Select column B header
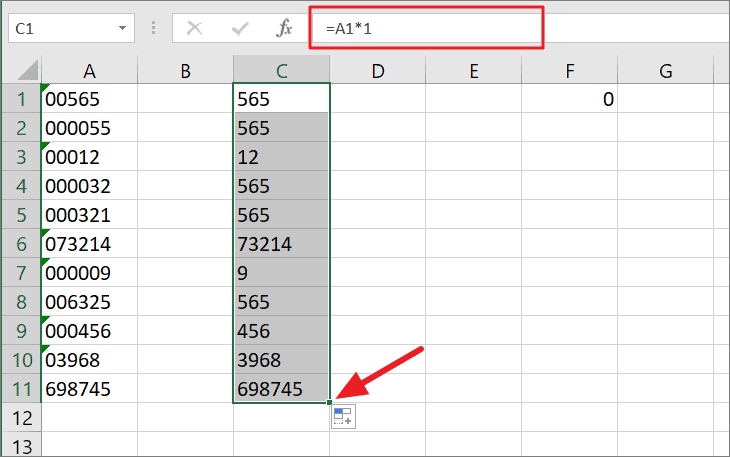730x457 pixels. coord(185,71)
